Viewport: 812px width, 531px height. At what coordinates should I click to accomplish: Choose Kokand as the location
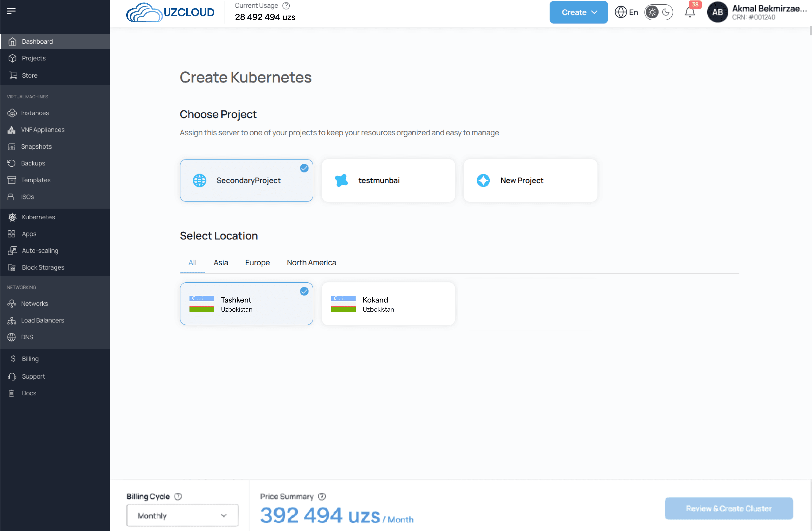[388, 303]
